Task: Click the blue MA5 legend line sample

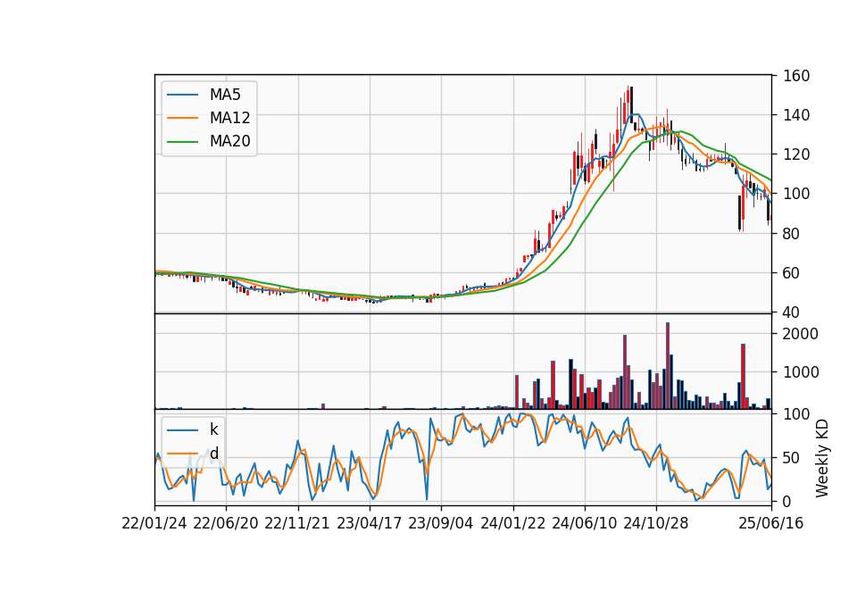Action: coord(182,96)
